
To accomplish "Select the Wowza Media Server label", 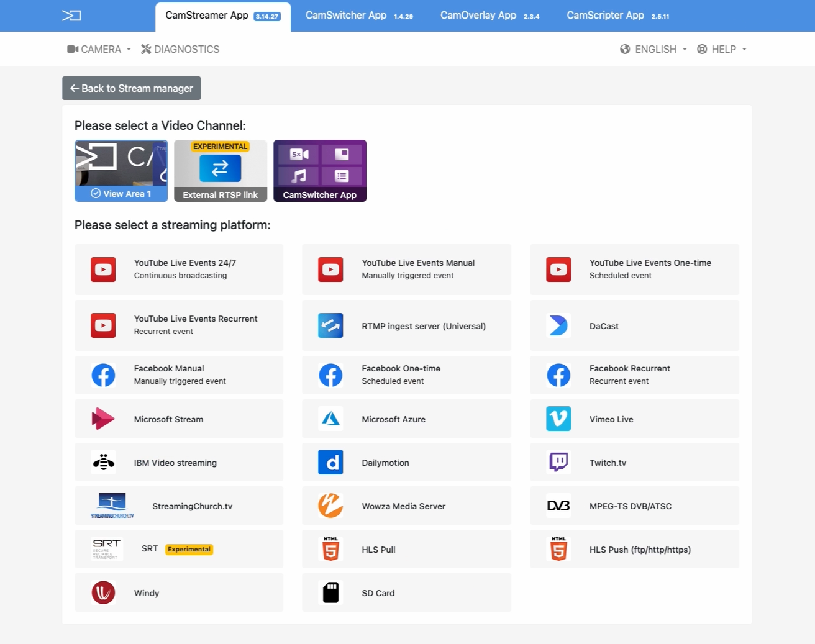I will (x=404, y=506).
